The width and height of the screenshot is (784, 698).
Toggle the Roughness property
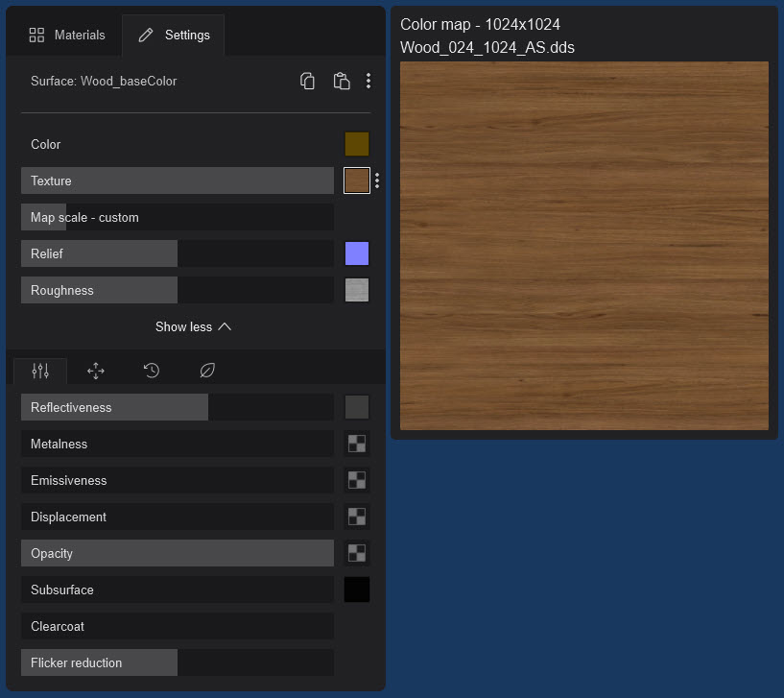pos(99,290)
